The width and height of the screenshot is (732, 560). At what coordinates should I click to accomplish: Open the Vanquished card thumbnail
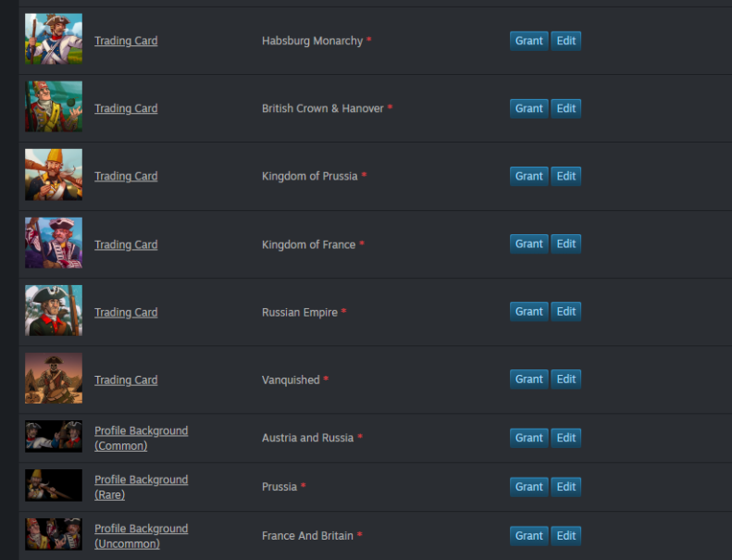(54, 379)
